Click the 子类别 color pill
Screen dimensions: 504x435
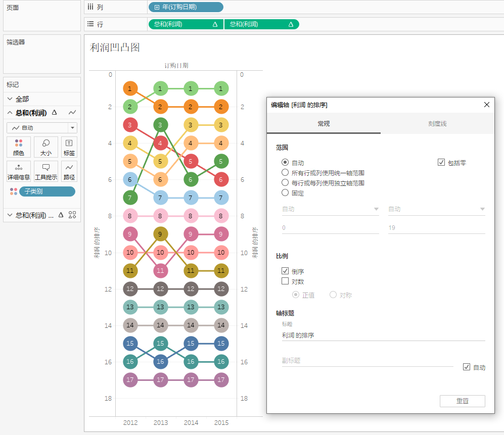pos(47,191)
